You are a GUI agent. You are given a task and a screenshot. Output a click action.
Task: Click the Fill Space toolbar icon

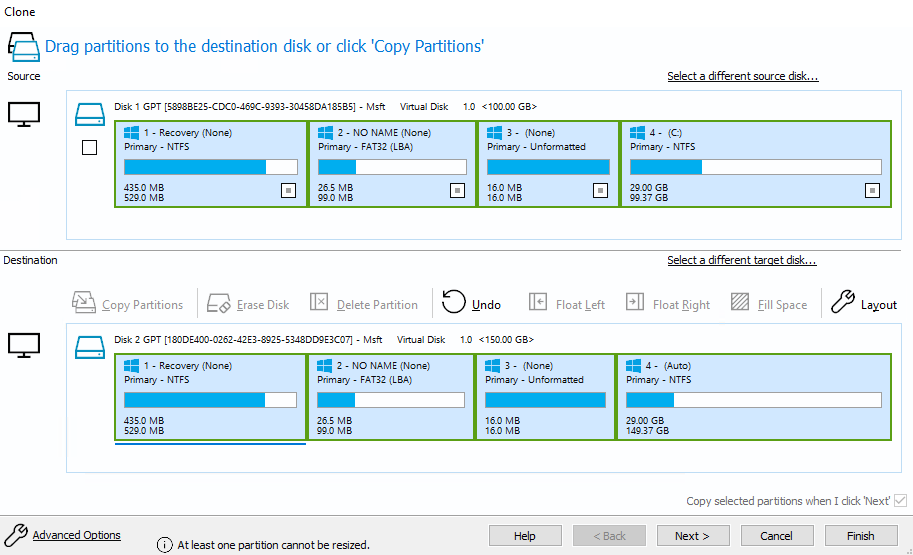coord(740,302)
